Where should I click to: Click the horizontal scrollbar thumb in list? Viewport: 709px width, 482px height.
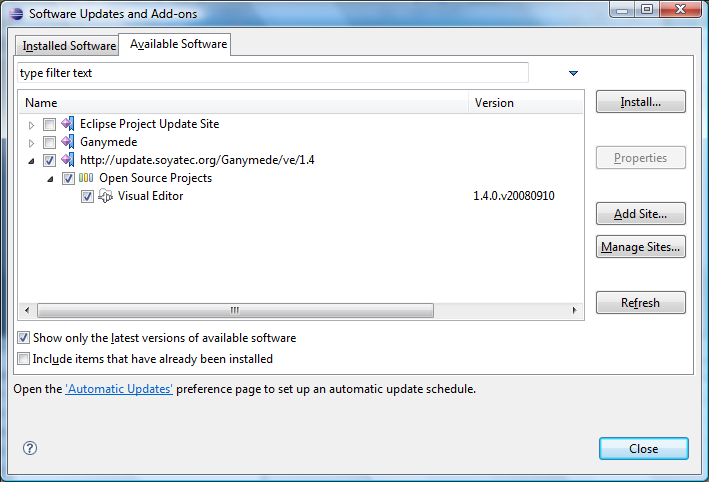235,310
